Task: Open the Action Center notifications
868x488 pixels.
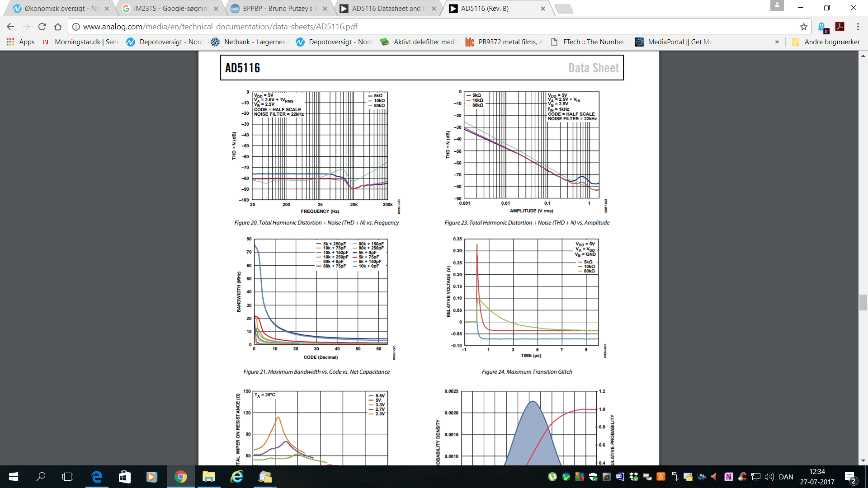Action: click(x=850, y=477)
